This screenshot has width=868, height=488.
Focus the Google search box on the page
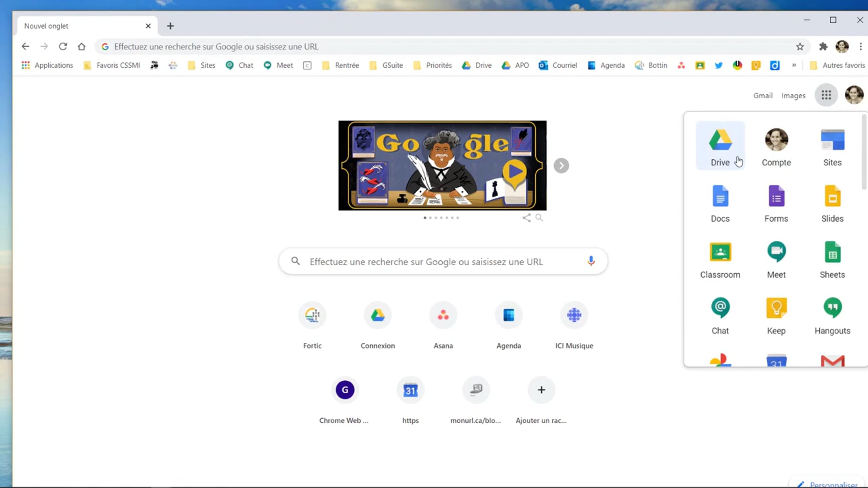[x=443, y=261]
